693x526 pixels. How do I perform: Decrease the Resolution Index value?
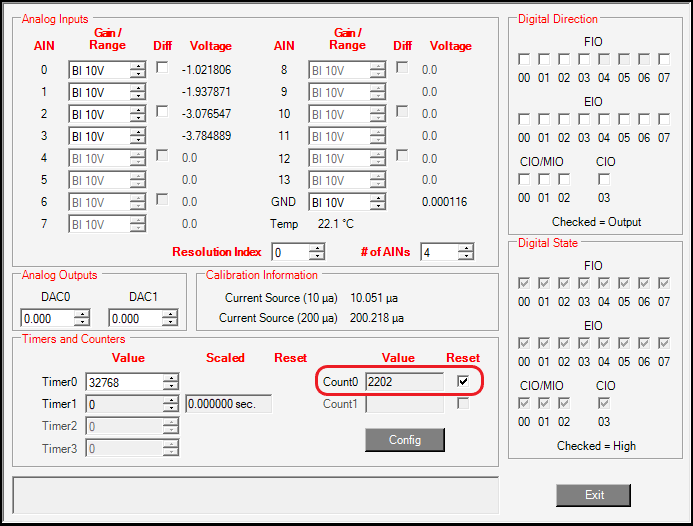(x=318, y=256)
